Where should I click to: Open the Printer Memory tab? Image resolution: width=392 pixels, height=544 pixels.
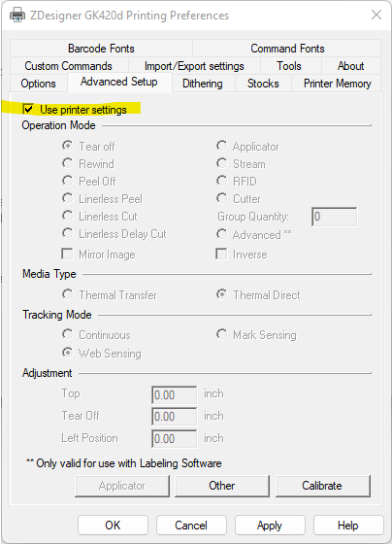tap(338, 84)
